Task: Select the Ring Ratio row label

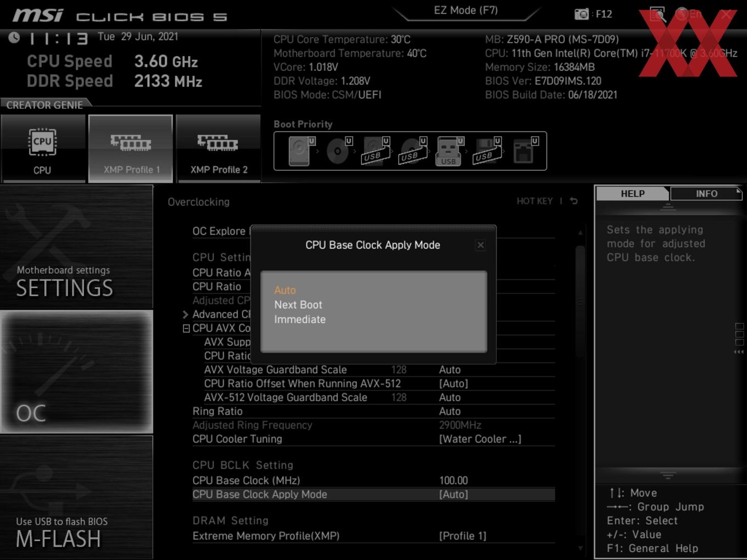Action: (218, 412)
